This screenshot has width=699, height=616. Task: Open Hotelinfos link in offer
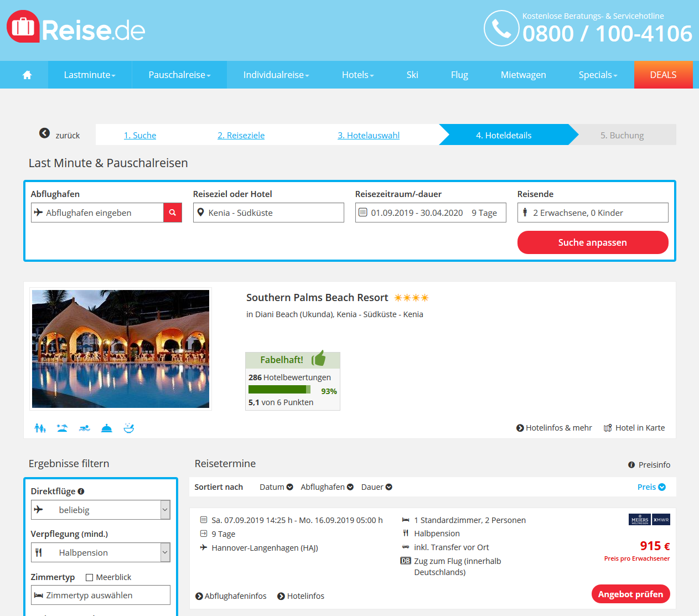tap(301, 596)
